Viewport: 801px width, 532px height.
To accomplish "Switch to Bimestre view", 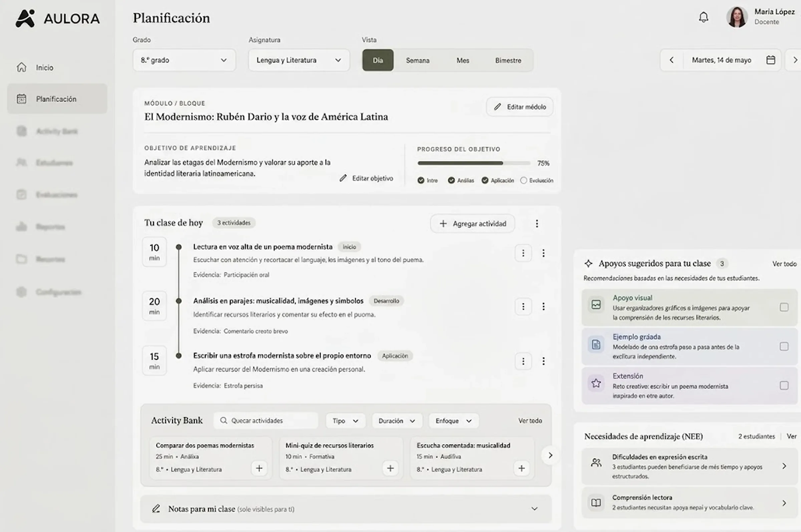I will pos(508,60).
